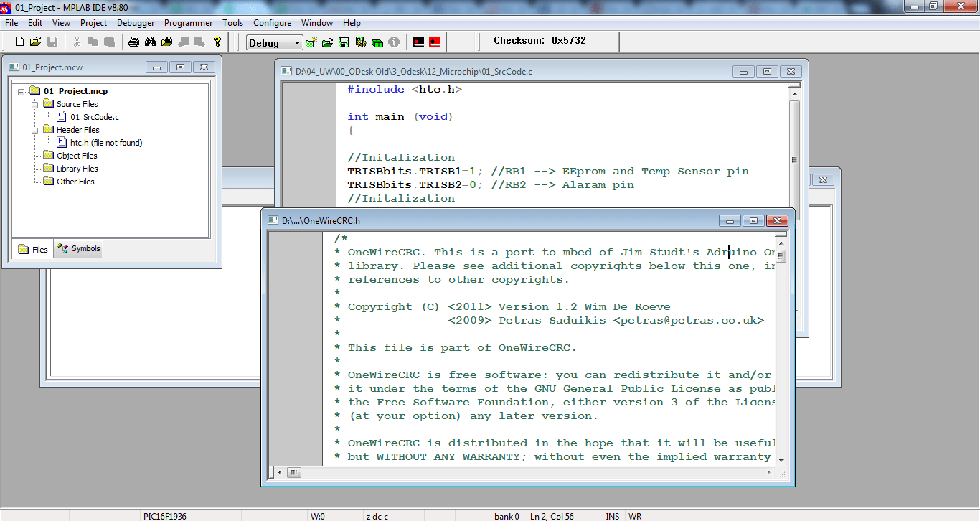Switch to the Symbols tab
The height and width of the screenshot is (521, 980).
[79, 249]
